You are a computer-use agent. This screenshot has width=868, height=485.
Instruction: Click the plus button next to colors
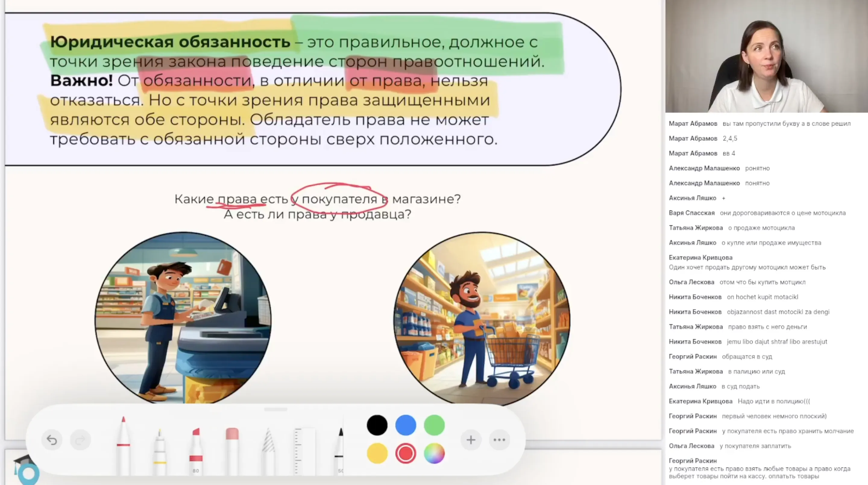click(x=471, y=439)
